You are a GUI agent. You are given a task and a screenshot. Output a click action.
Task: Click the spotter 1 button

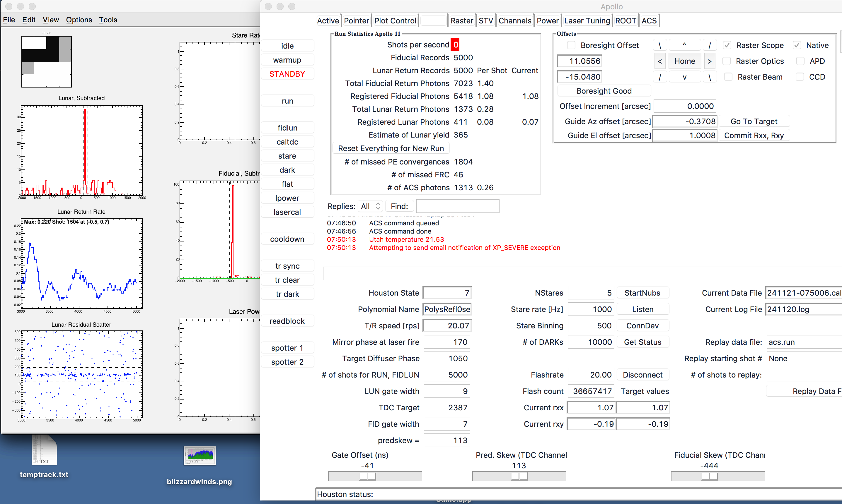coord(287,348)
